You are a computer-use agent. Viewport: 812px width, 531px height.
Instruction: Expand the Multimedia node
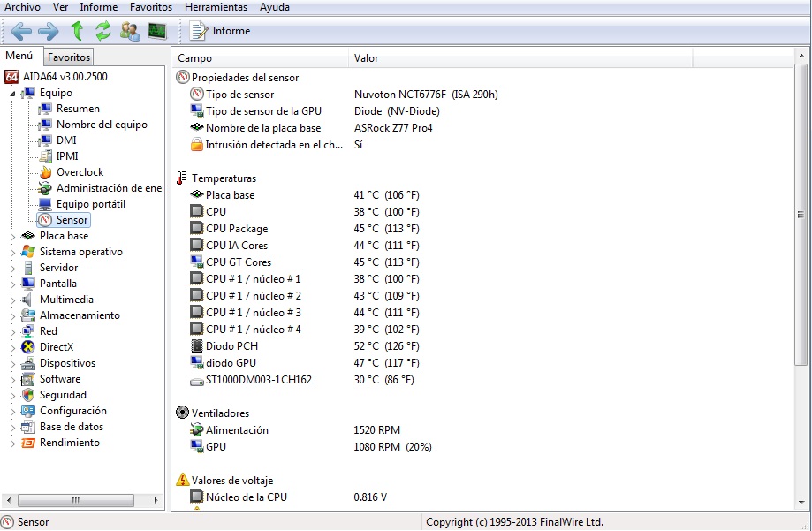pos(13,300)
